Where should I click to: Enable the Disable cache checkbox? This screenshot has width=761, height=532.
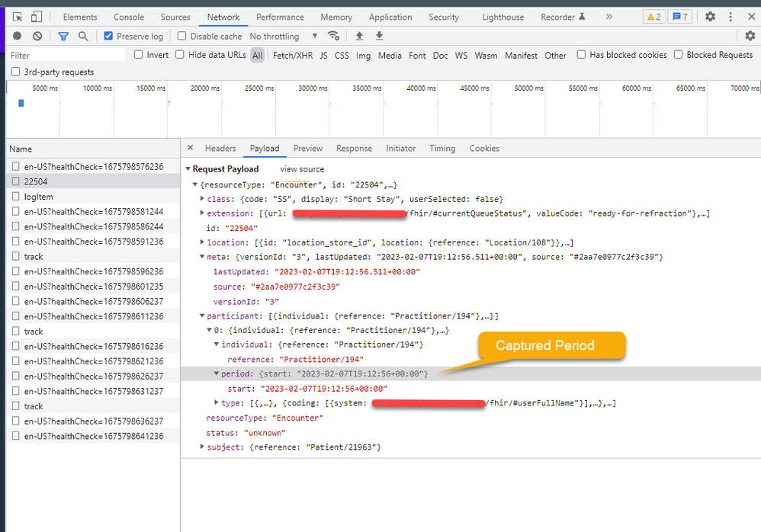click(x=181, y=36)
